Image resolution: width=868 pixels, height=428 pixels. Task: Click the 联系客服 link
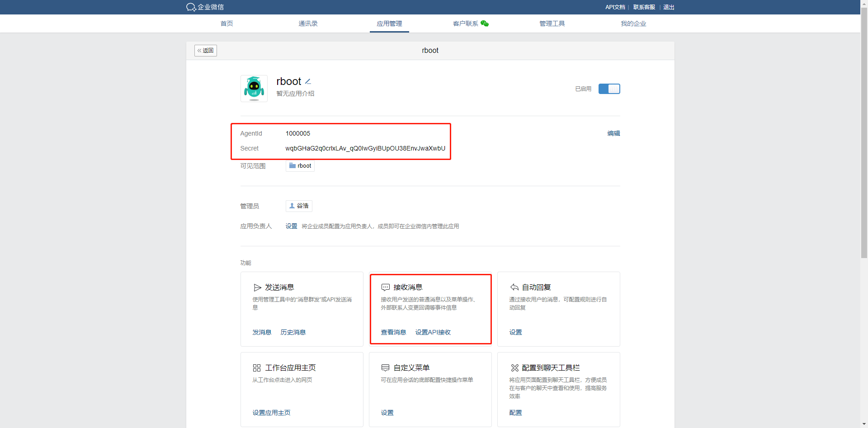click(x=644, y=7)
